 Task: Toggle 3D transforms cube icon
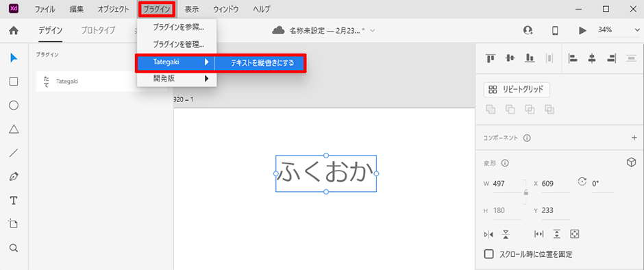[x=631, y=162]
